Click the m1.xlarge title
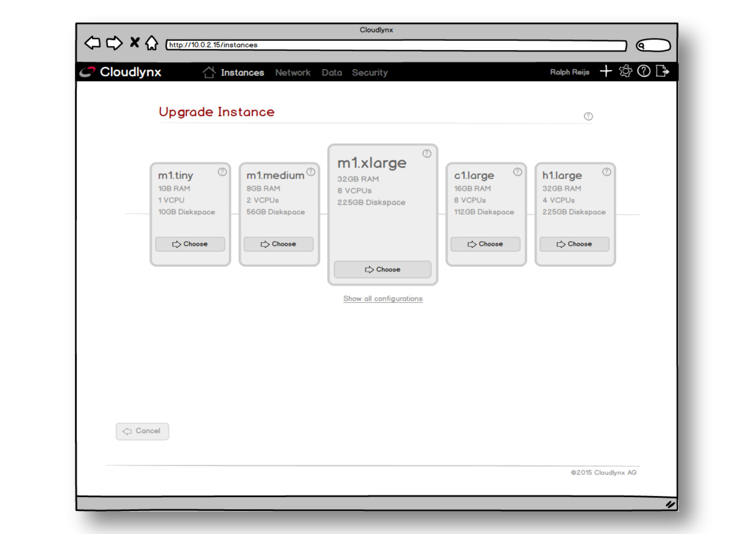The image size is (756, 534). pyautogui.click(x=372, y=163)
